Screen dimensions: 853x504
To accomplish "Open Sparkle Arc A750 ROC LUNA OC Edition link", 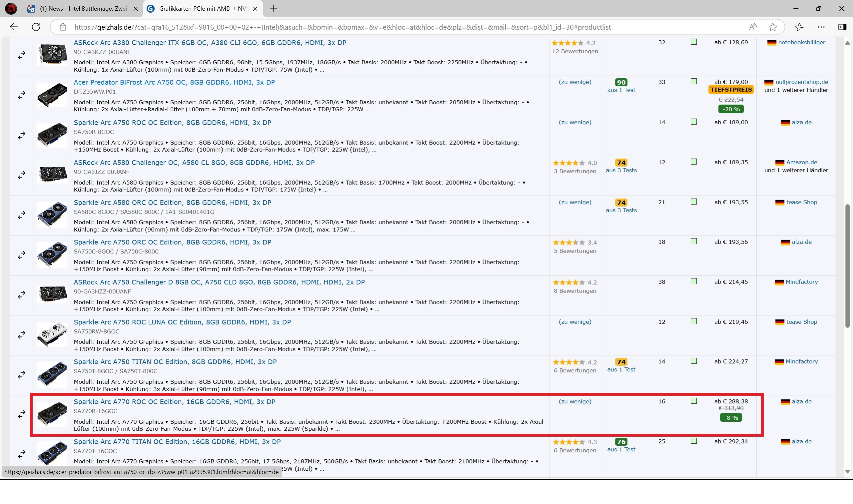I will (182, 322).
